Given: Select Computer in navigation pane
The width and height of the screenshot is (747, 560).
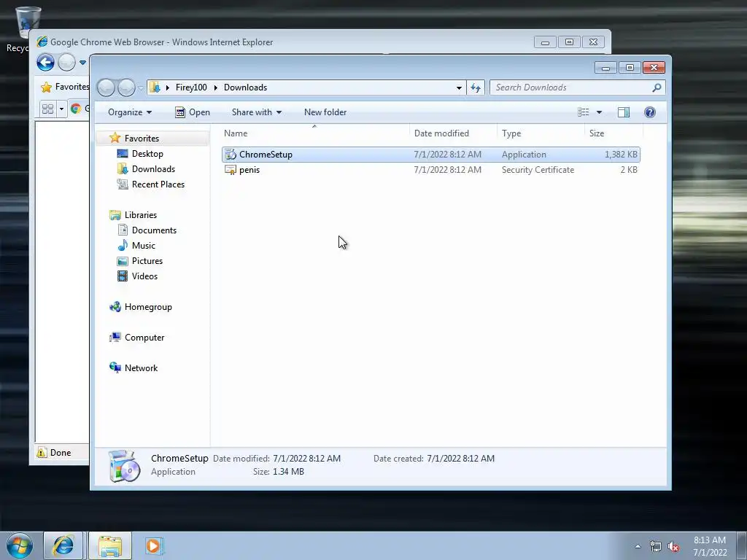Looking at the screenshot, I should pyautogui.click(x=144, y=338).
